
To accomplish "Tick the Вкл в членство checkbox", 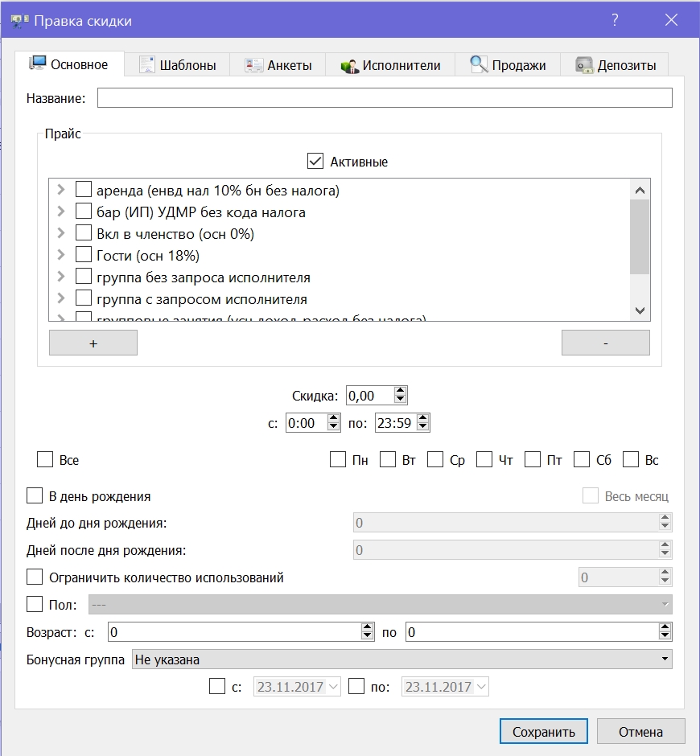I will click(84, 232).
